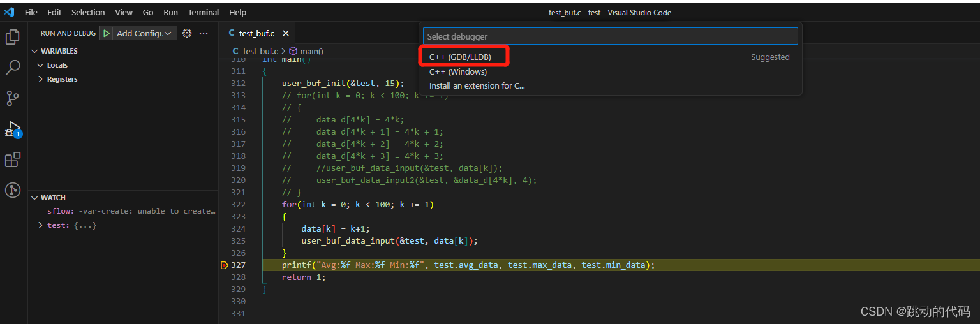The image size is (980, 324).
Task: Open the Selection menu
Action: [x=88, y=12]
